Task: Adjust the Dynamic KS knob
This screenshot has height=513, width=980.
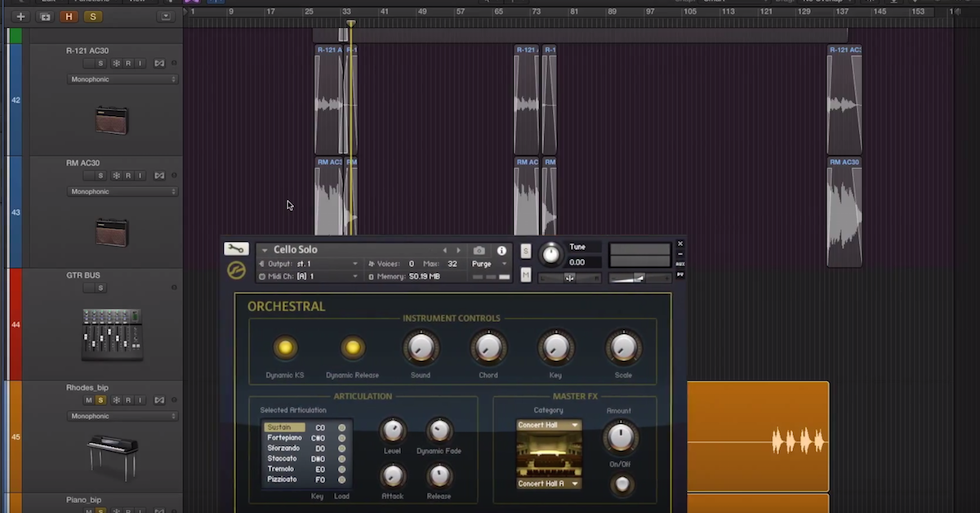Action: (x=285, y=346)
